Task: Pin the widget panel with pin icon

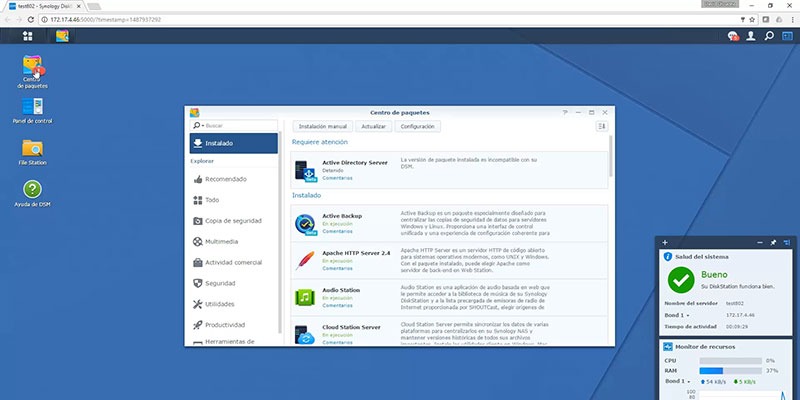Action: pyautogui.click(x=773, y=242)
